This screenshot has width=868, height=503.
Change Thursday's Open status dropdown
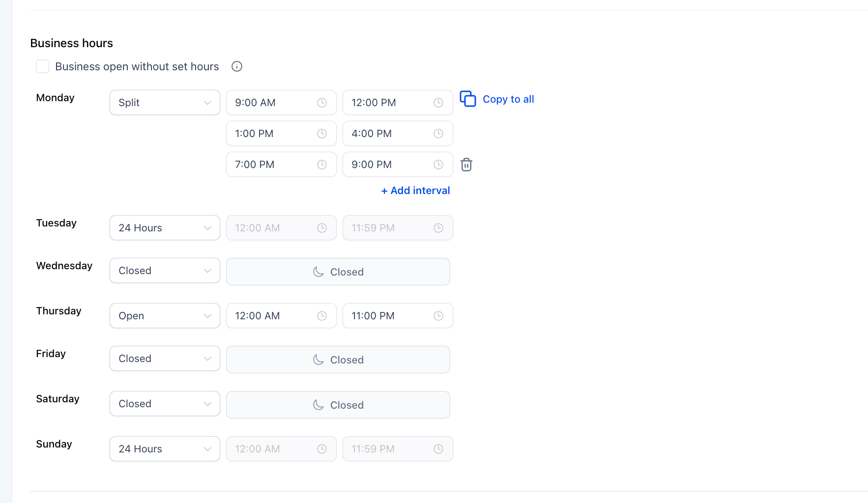165,316
